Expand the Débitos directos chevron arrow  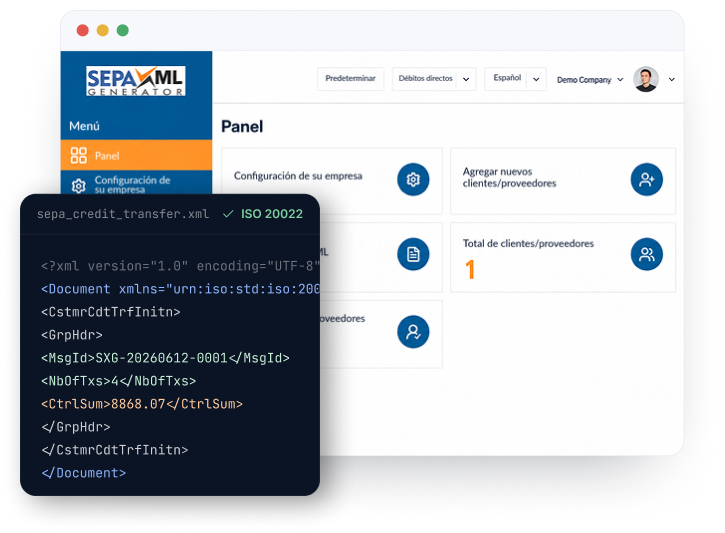pyautogui.click(x=466, y=79)
